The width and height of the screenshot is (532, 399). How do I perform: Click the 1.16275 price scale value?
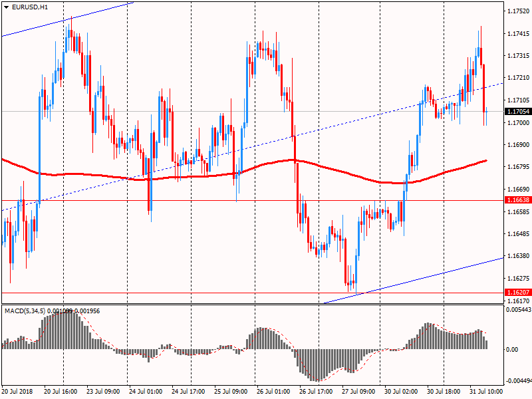tap(518, 278)
